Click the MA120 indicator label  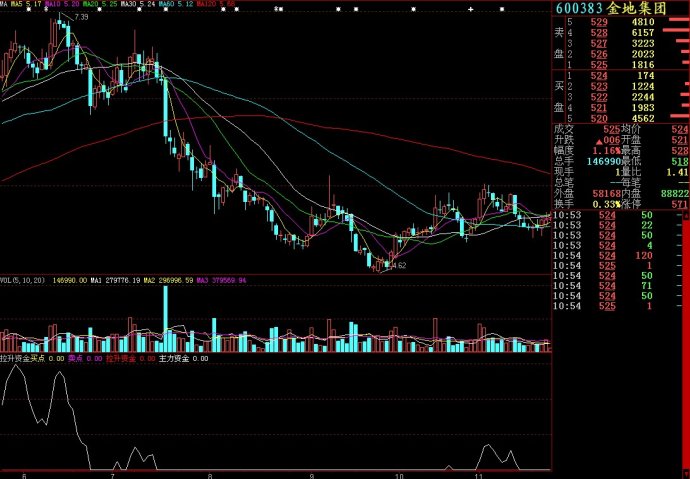pyautogui.click(x=216, y=4)
